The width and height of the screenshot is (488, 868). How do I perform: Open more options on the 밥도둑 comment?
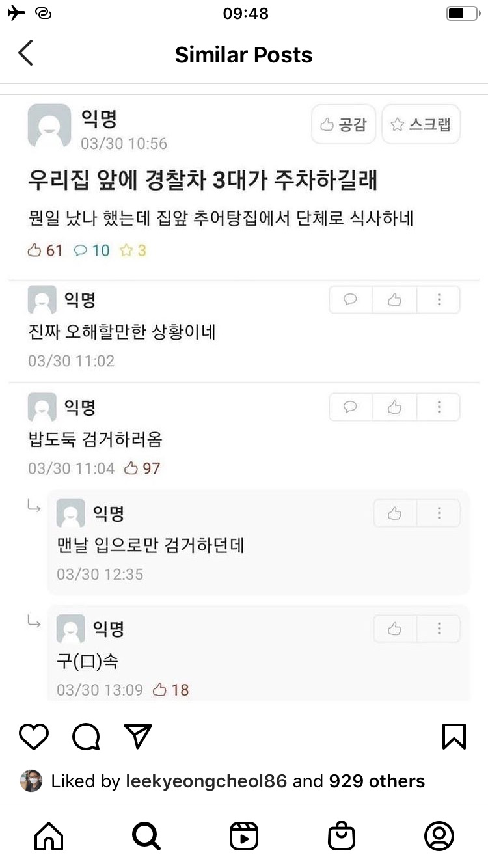(x=439, y=407)
